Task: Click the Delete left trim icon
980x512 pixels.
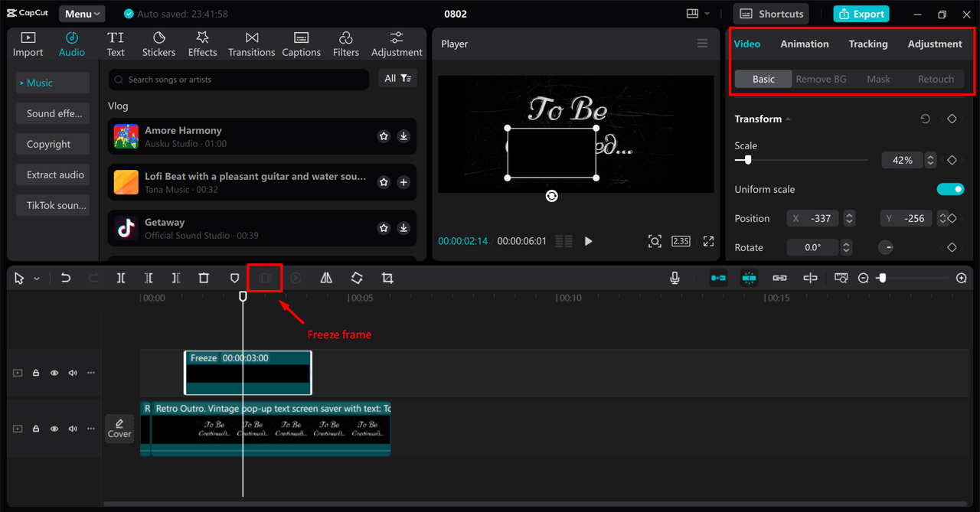Action: click(x=149, y=278)
